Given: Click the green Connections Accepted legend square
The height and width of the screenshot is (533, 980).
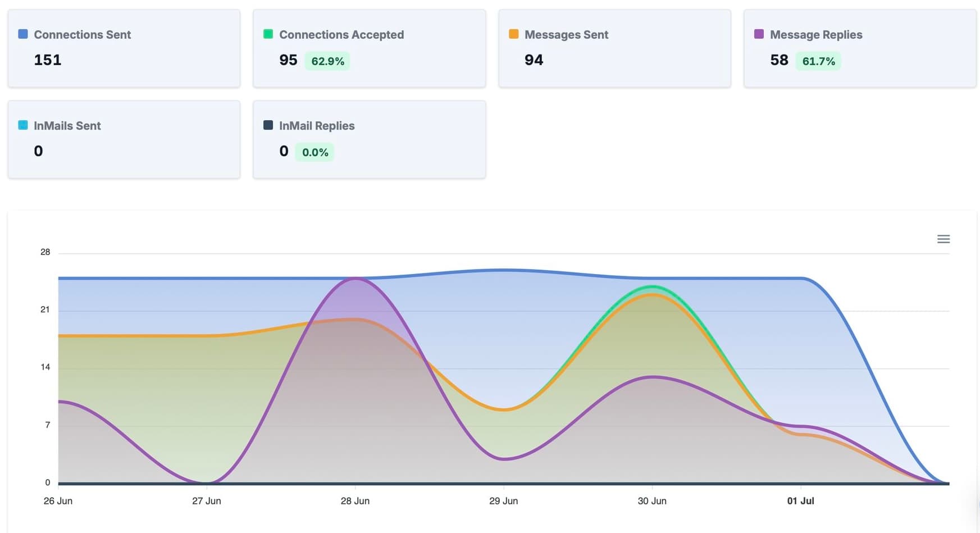Looking at the screenshot, I should pyautogui.click(x=267, y=34).
